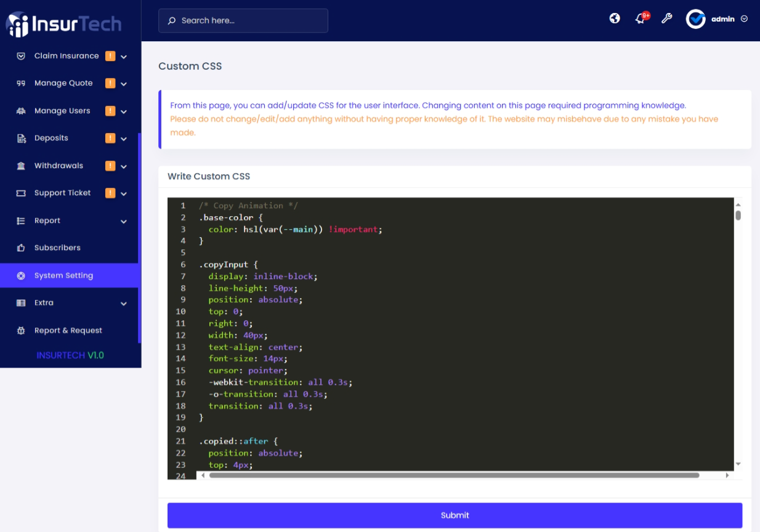Expand the Withdrawals submenu chevron
Viewport: 760px width, 532px height.
124,166
